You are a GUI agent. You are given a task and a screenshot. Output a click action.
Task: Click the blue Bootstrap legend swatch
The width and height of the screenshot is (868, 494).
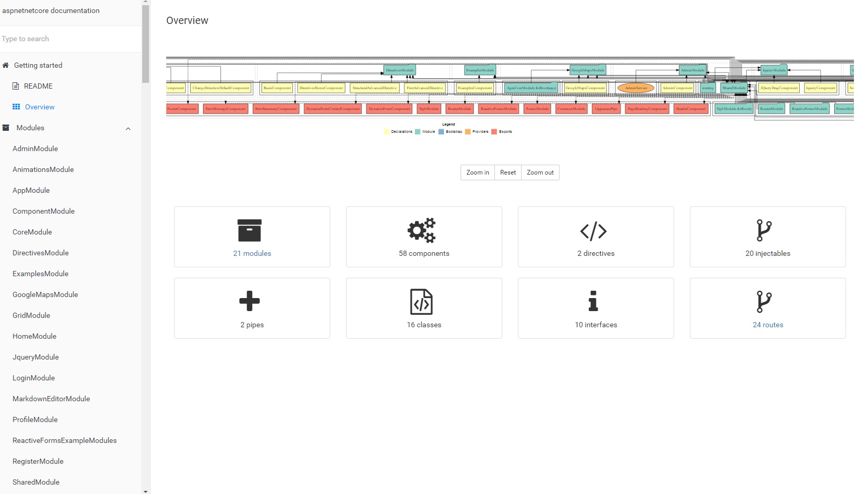441,132
